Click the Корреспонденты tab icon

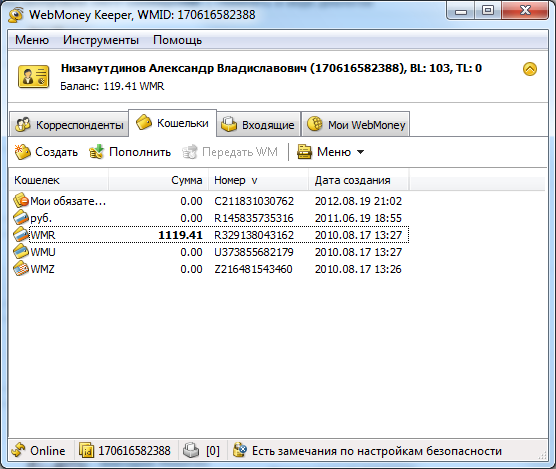point(23,125)
